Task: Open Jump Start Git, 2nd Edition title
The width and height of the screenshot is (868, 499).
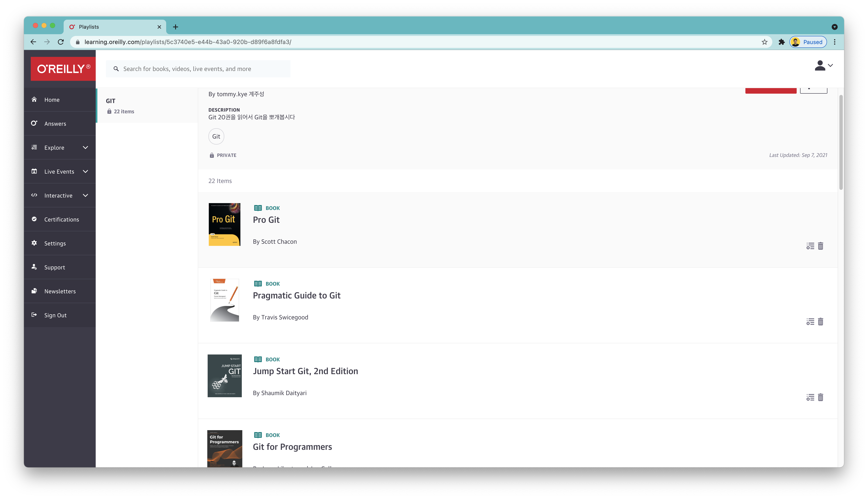Action: [x=305, y=372]
